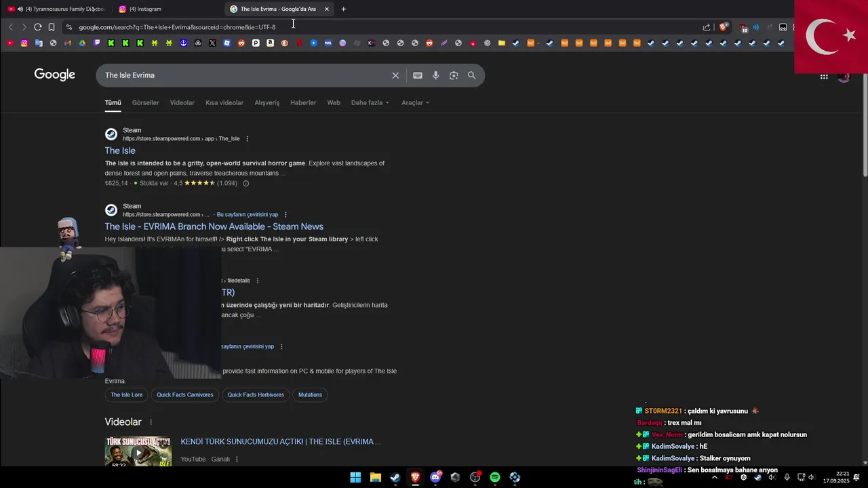Open the Google Drive bookmark
The height and width of the screenshot is (488, 868).
[82, 43]
